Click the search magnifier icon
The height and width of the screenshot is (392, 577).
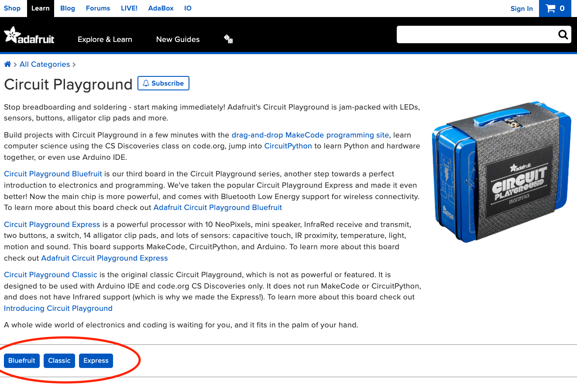(x=563, y=34)
